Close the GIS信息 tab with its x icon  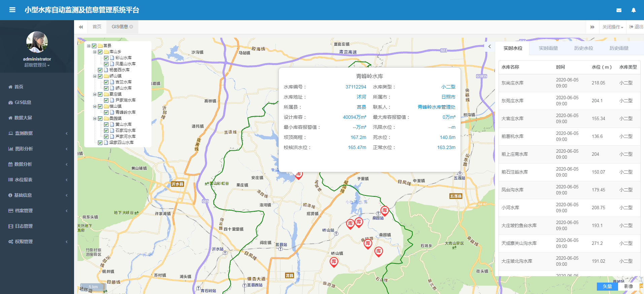131,27
